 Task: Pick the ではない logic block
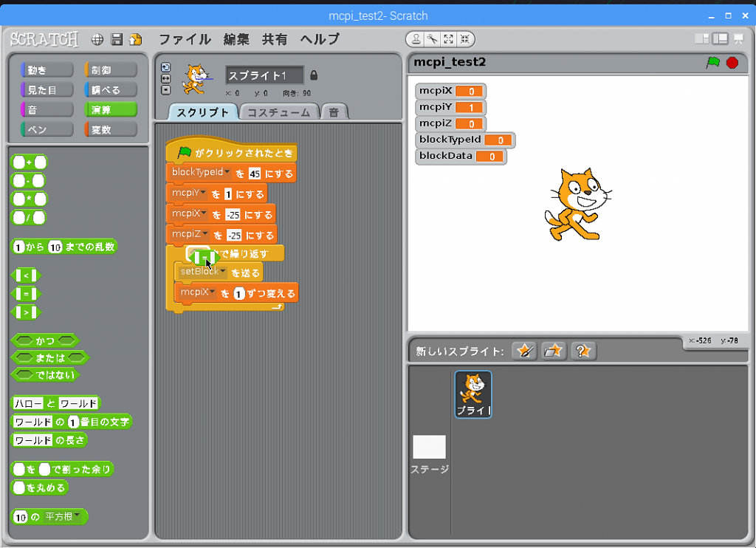pos(46,375)
